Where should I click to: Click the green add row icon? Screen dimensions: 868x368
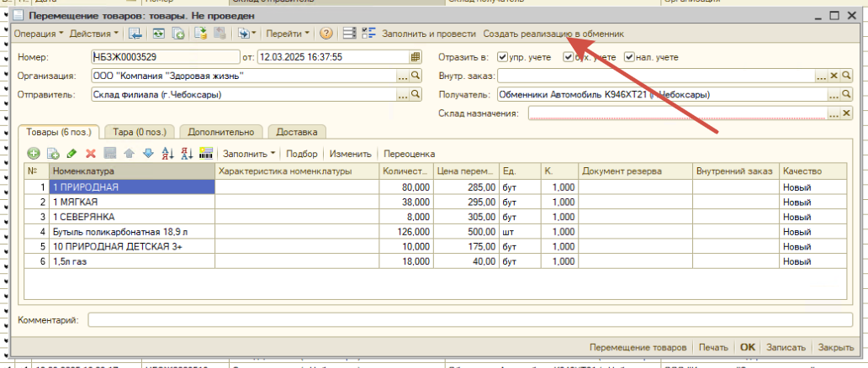tap(33, 153)
